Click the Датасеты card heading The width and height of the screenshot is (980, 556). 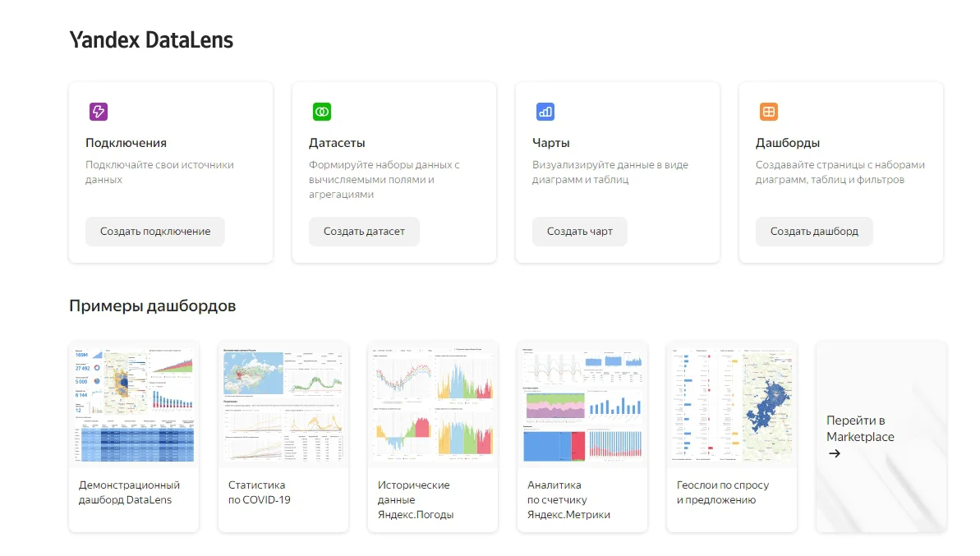[337, 142]
